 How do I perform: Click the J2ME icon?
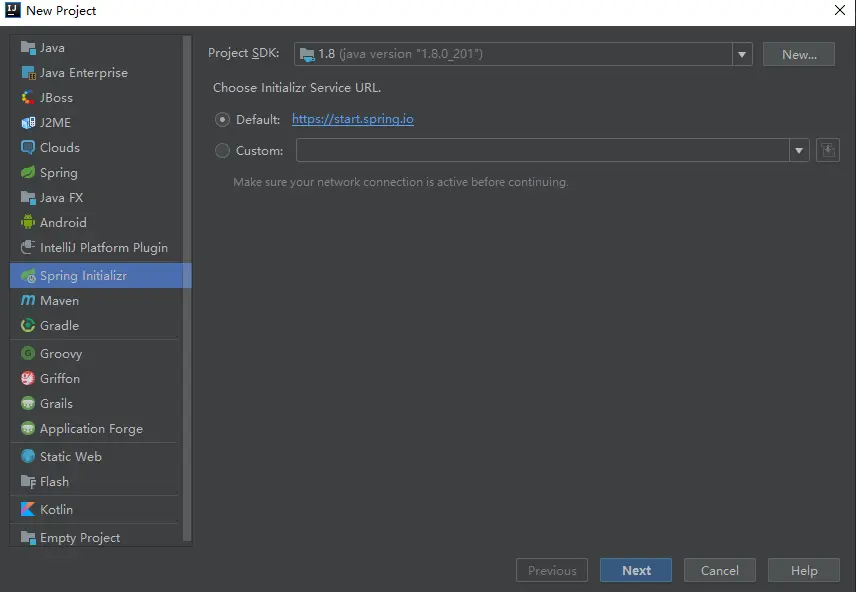(28, 123)
